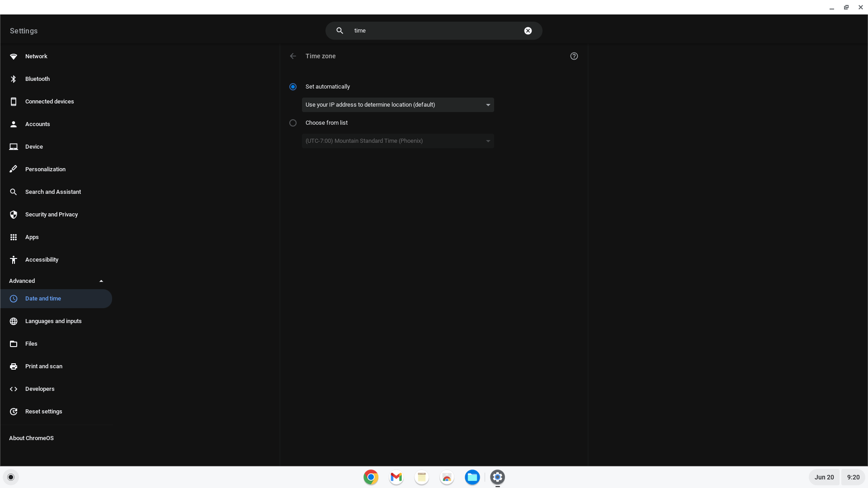Click the Print and scan printer icon
Viewport: 868px width, 488px height.
(14, 366)
